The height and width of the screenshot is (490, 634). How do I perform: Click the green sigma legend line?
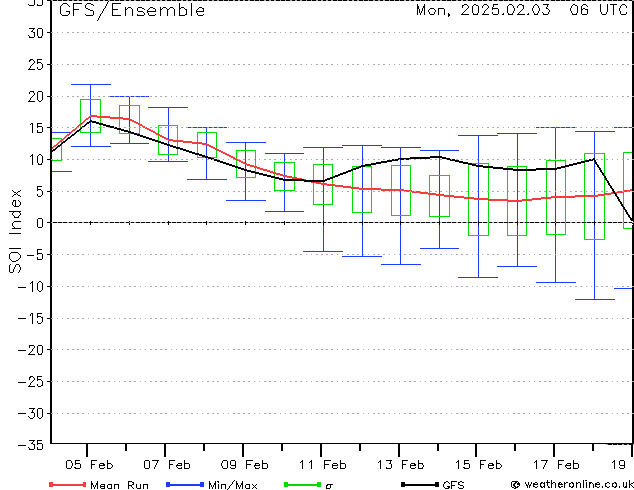(x=303, y=484)
